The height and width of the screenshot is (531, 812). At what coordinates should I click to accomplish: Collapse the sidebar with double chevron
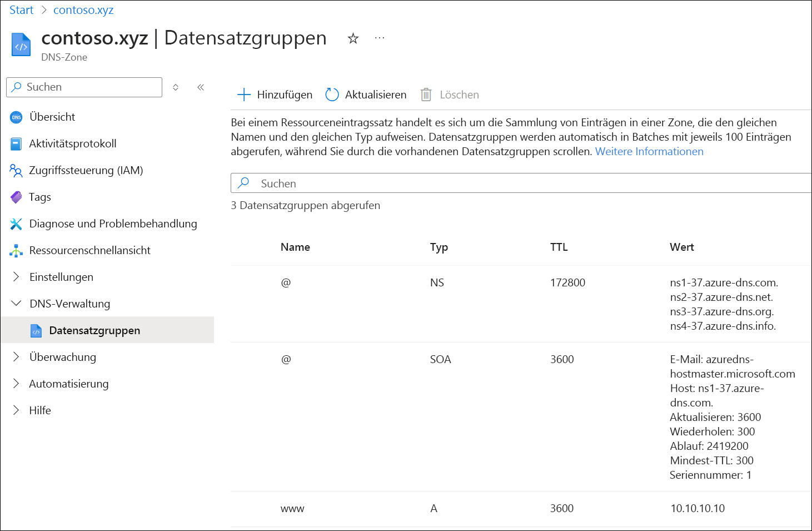(201, 87)
